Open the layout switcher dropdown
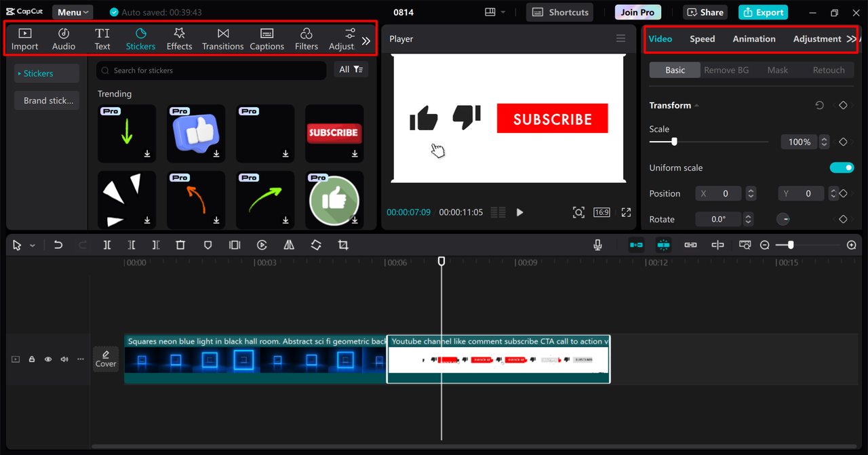 (x=496, y=12)
